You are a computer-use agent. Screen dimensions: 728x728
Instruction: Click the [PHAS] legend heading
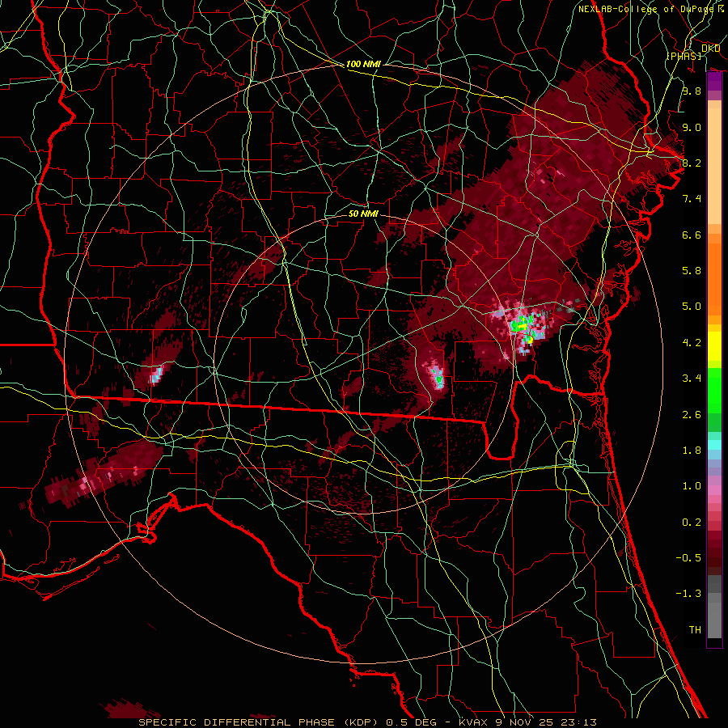click(684, 56)
